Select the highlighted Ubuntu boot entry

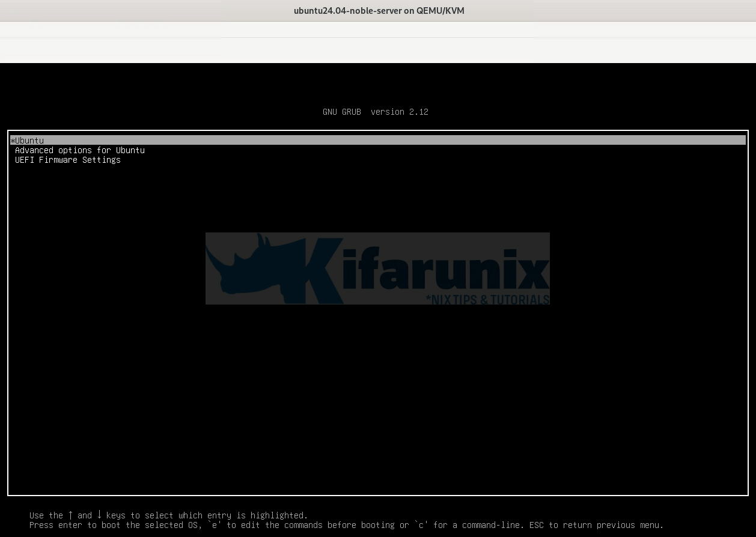pyautogui.click(x=378, y=140)
